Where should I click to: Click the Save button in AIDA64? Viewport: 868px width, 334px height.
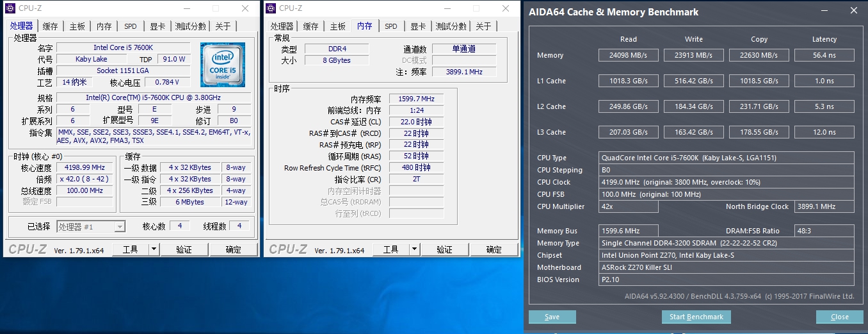[x=552, y=317]
